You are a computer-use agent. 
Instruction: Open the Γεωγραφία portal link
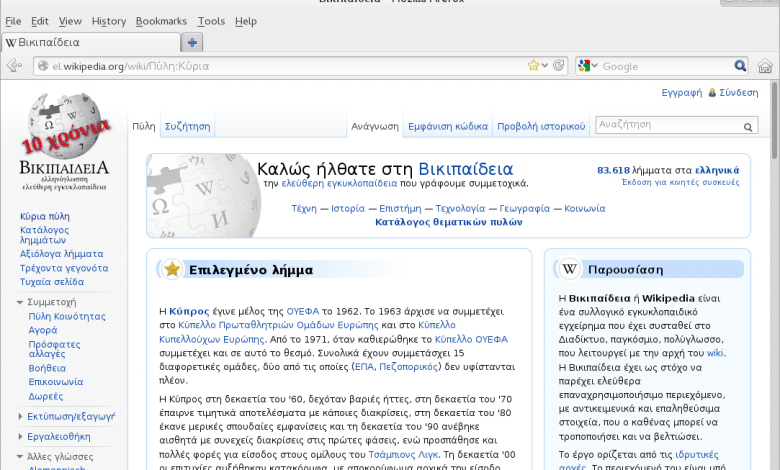(x=525, y=208)
